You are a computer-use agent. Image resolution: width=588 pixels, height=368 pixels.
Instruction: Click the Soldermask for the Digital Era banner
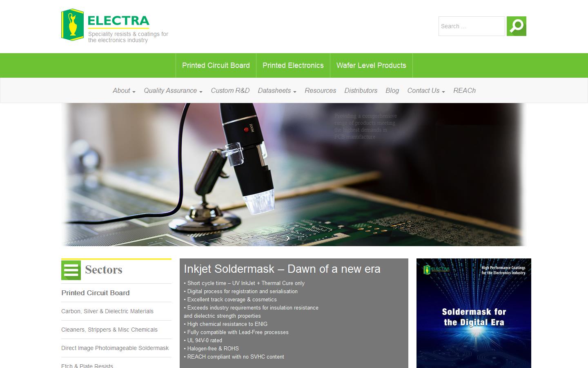pos(473,313)
